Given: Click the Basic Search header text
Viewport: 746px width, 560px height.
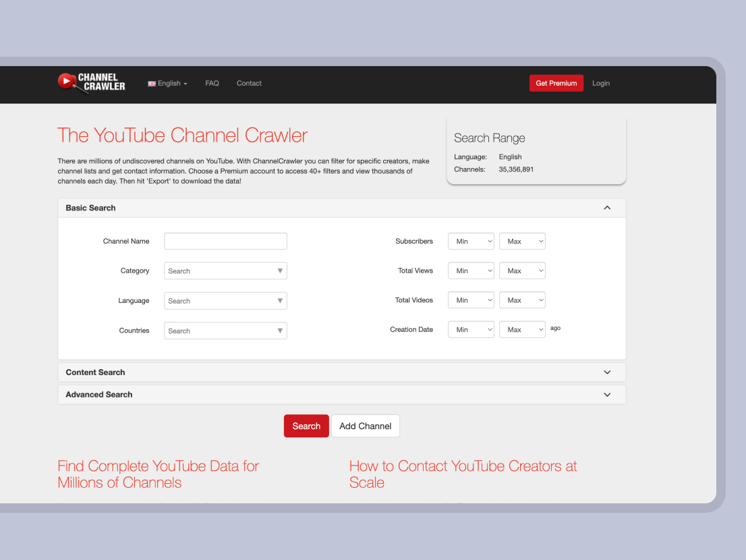Looking at the screenshot, I should 90,208.
